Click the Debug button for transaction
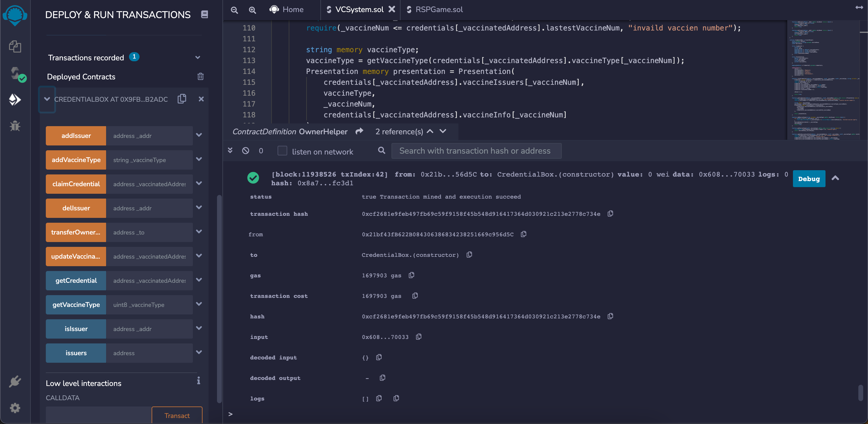This screenshot has width=868, height=424. tap(808, 179)
